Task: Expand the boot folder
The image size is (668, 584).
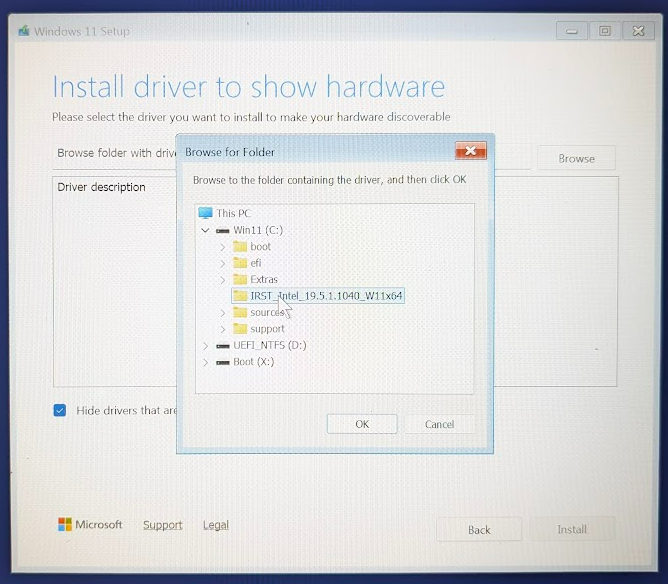Action: point(222,247)
